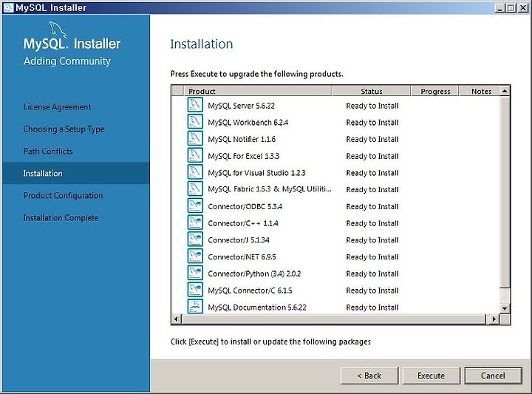This screenshot has width=532, height=394.
Task: Click the product list scroll up arrow
Action: 505,91
